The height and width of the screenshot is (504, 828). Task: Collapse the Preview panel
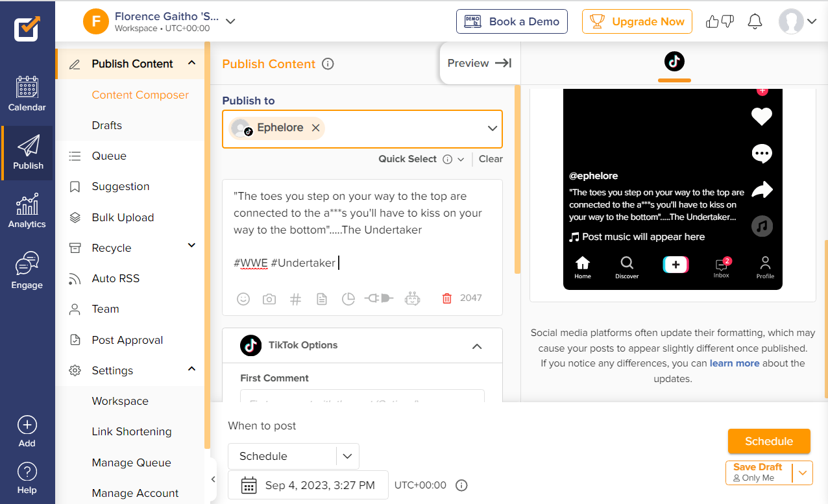(480, 63)
